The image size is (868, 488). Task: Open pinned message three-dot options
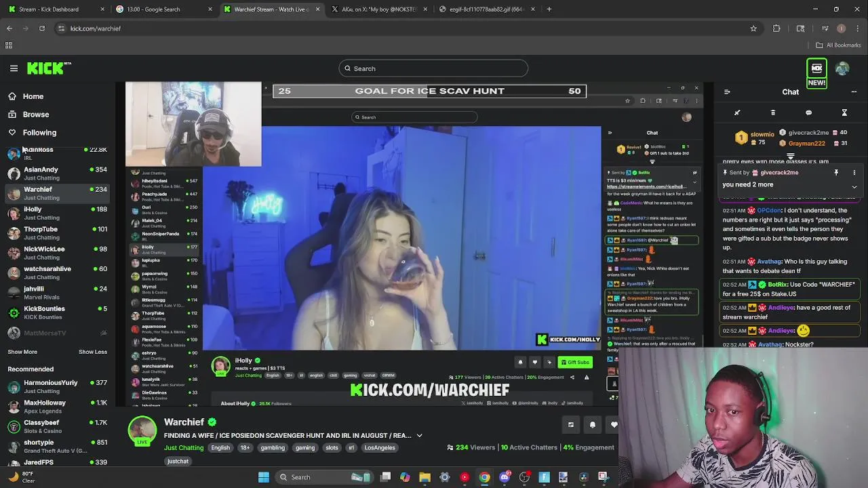[854, 173]
